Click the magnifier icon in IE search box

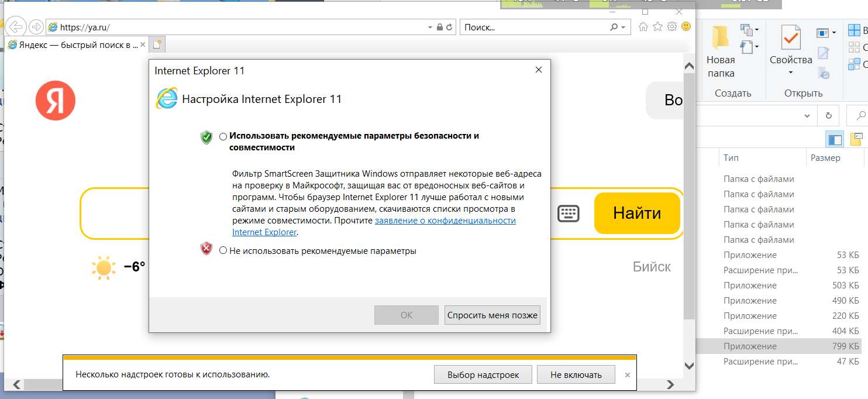pos(614,27)
